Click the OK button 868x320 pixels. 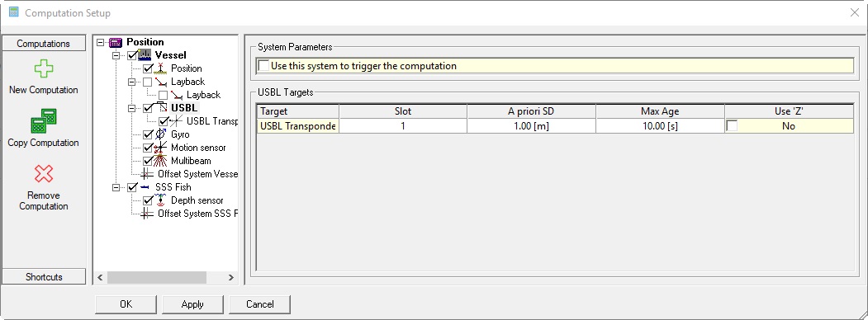[x=126, y=304]
